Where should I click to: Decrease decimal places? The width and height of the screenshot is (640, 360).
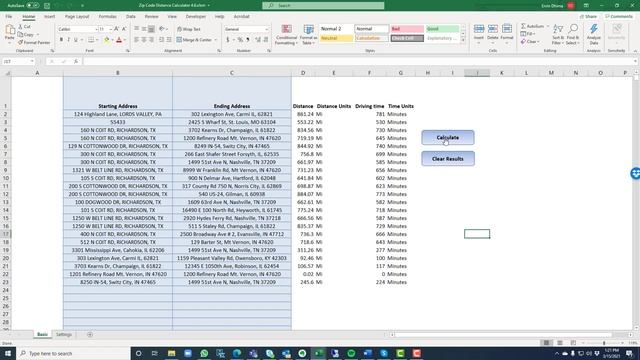266,40
